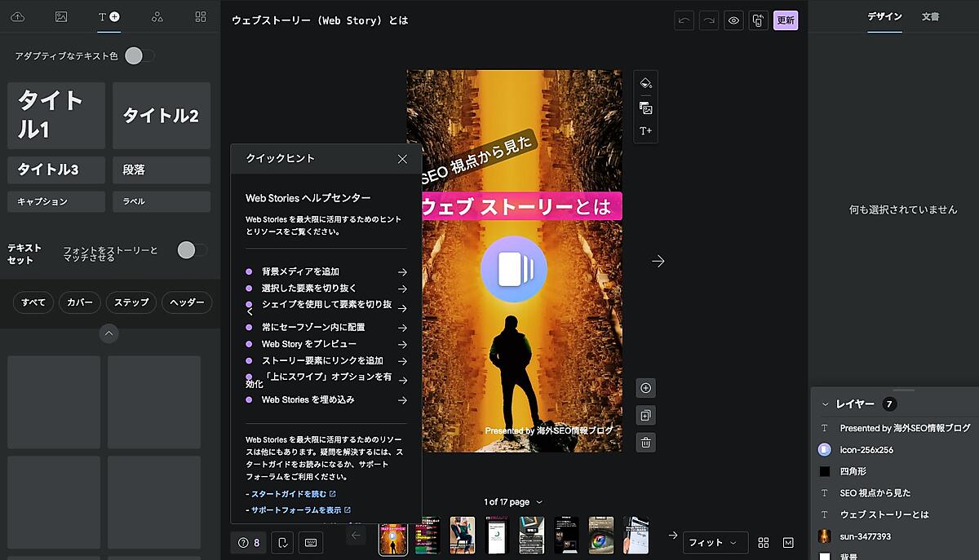Duplicate the current page
The height and width of the screenshot is (560, 979).
click(x=645, y=416)
